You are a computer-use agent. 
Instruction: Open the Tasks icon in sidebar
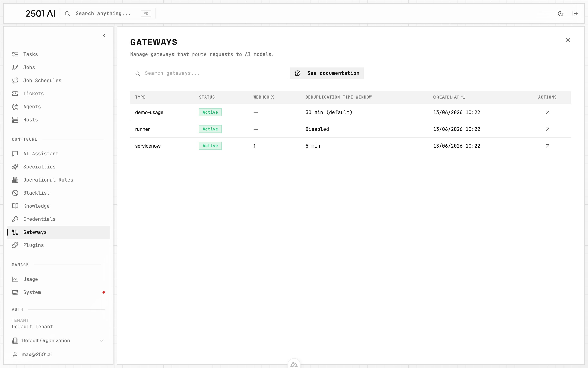[x=15, y=54]
